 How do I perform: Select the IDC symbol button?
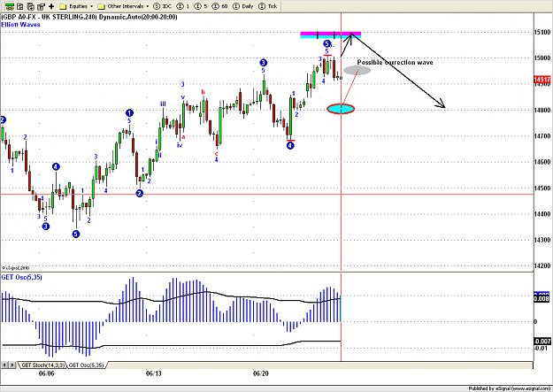(163, 6)
